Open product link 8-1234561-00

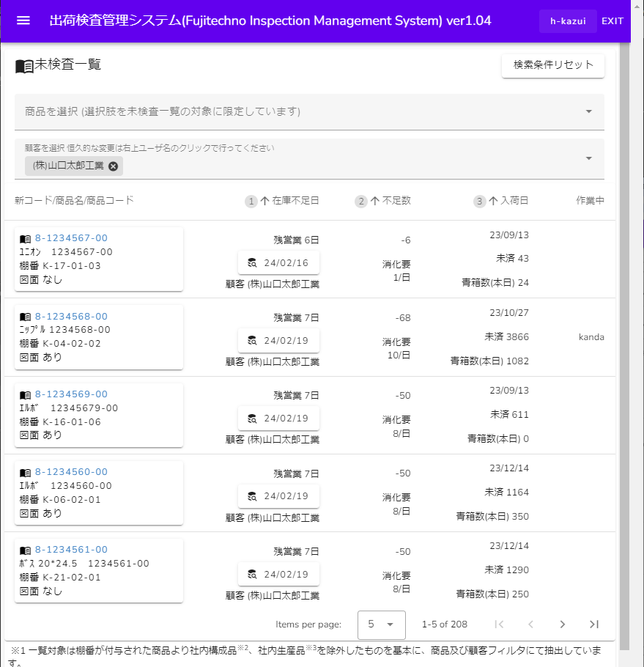coord(71,550)
